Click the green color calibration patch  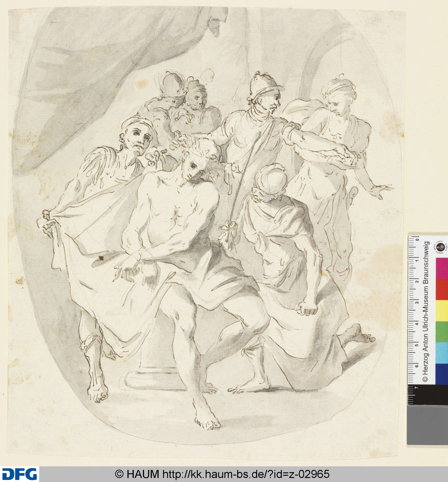click(442, 331)
